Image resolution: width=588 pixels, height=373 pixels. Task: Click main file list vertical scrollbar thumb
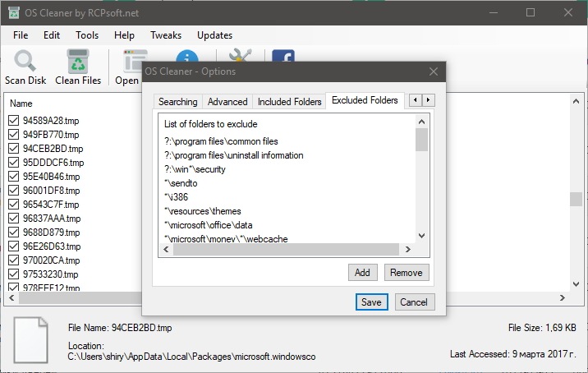tap(576, 200)
